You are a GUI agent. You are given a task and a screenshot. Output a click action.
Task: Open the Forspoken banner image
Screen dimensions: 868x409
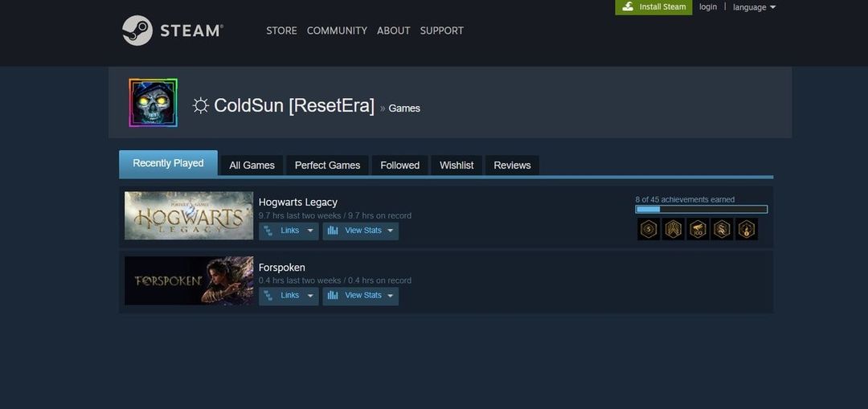click(189, 280)
